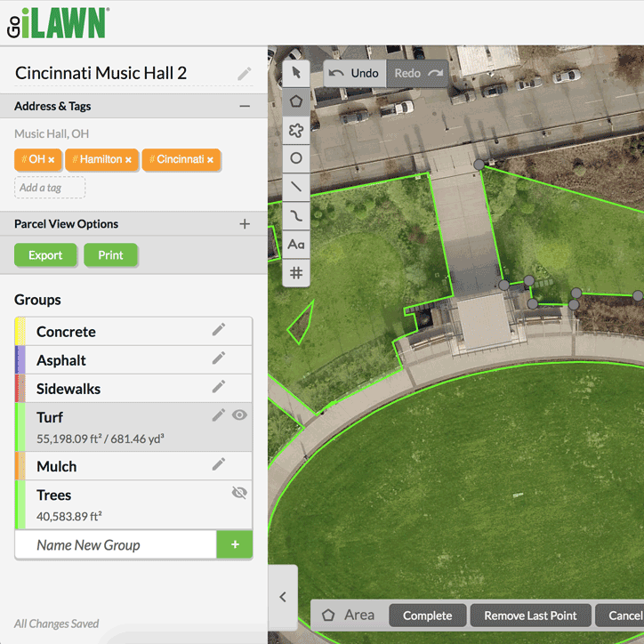Edit the Asphalt group
This screenshot has height=644, width=644.
[219, 358]
